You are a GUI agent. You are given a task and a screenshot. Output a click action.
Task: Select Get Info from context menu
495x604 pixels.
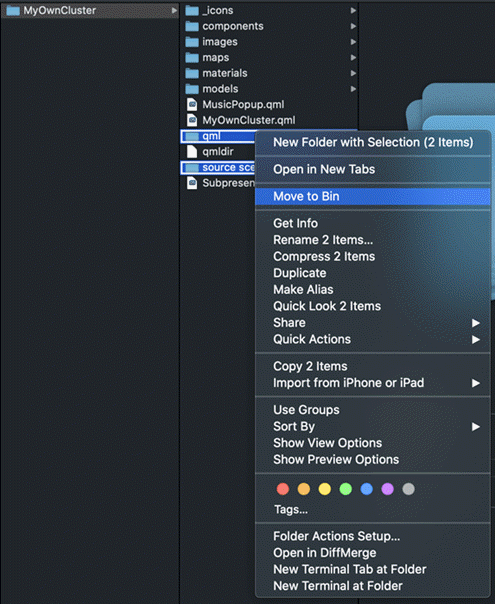tap(373, 223)
